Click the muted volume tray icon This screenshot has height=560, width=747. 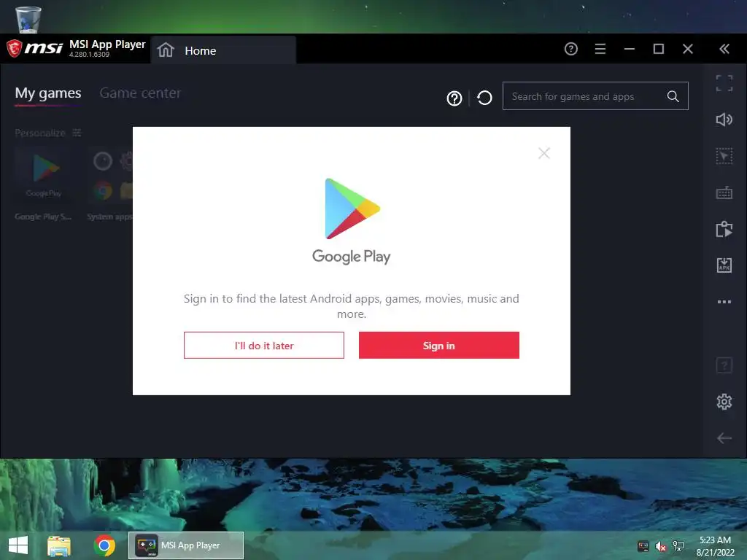pos(661,546)
